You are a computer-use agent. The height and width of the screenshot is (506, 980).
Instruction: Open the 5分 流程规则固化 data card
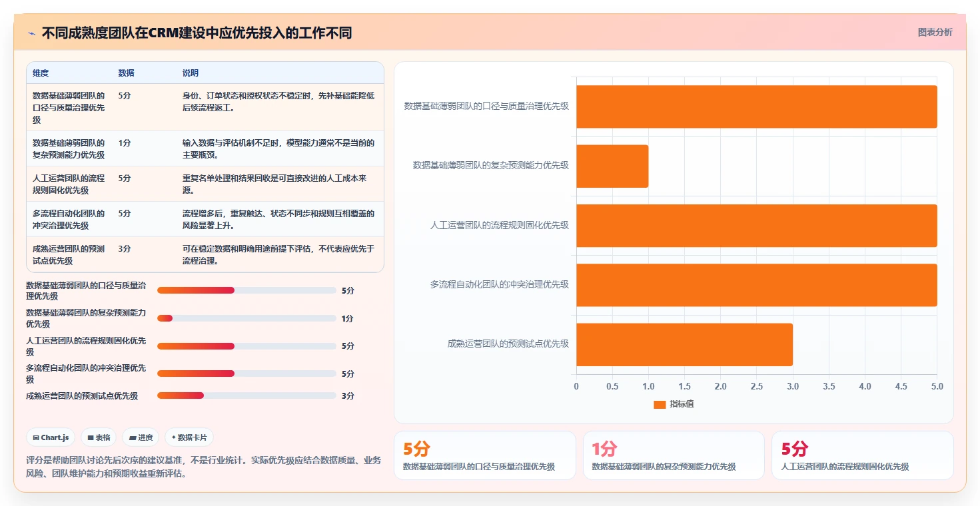[862, 455]
